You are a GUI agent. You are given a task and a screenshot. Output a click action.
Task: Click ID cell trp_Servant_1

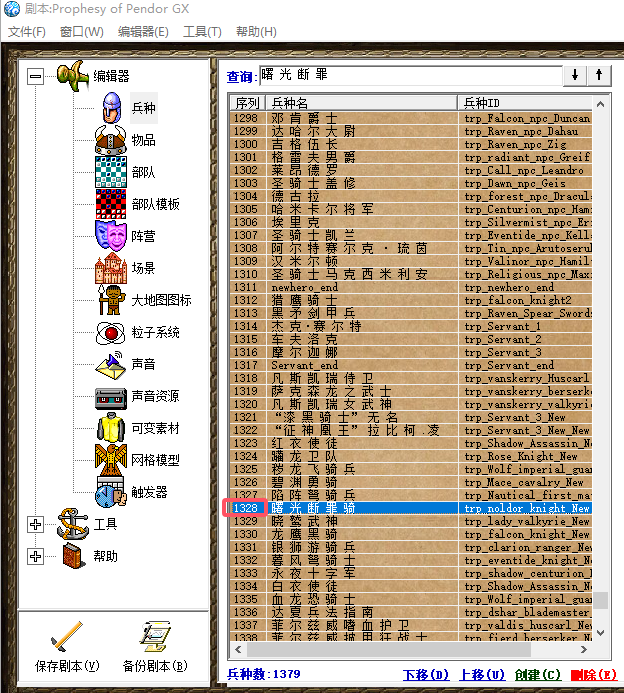click(x=525, y=326)
